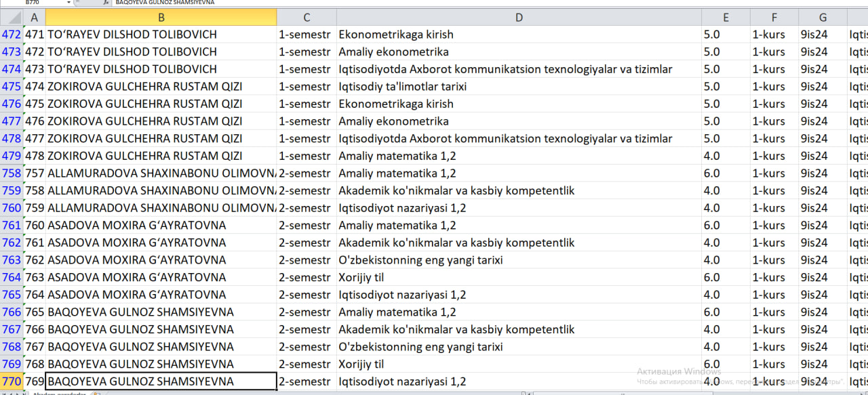The height and width of the screenshot is (395, 868).
Task: Select highlighted column B header
Action: point(161,17)
